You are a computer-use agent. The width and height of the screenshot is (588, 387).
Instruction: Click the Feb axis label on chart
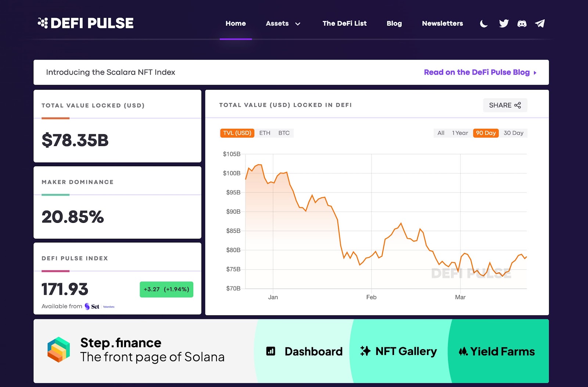[x=371, y=297]
